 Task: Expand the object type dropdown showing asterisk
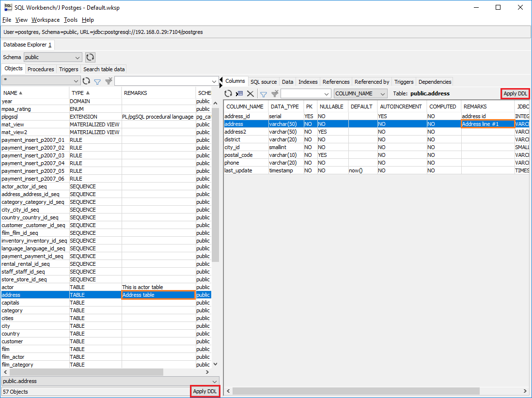coord(41,81)
